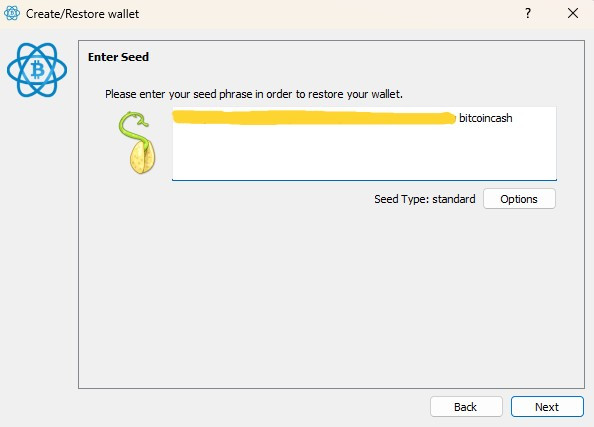The image size is (594, 427).
Task: Proceed with the Next button
Action: point(547,407)
